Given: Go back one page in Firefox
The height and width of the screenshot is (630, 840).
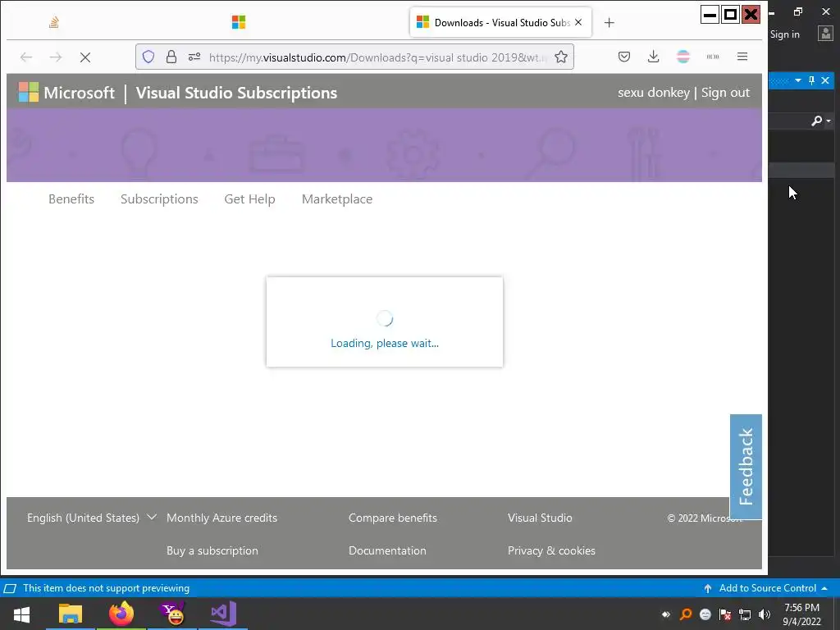Looking at the screenshot, I should [26, 57].
